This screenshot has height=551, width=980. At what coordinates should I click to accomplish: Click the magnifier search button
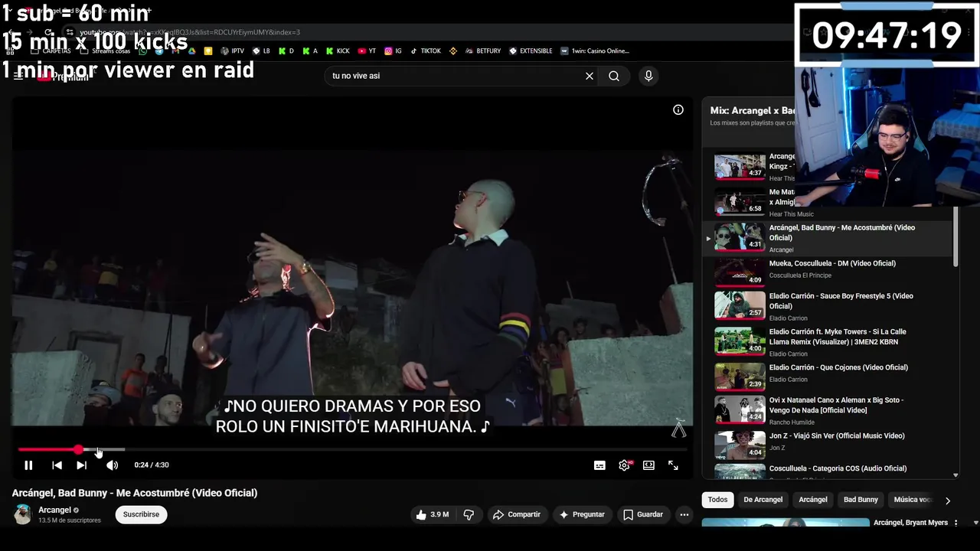[614, 76]
